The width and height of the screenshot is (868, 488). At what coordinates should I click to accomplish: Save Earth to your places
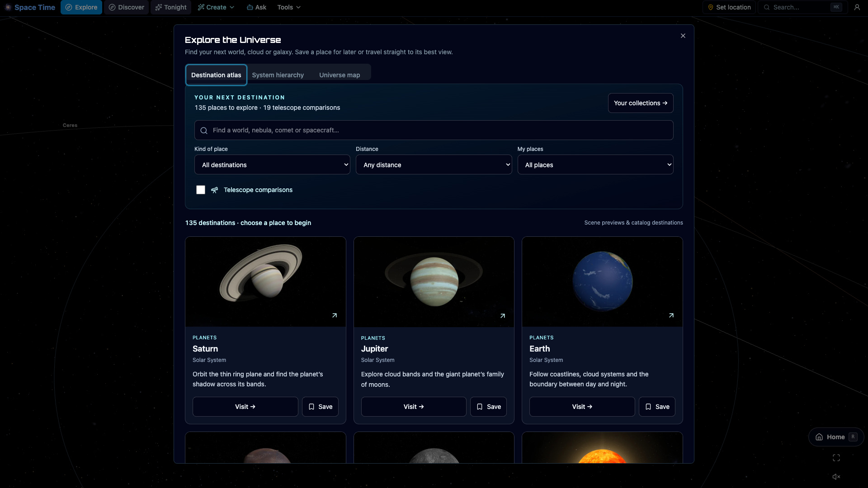(x=657, y=407)
